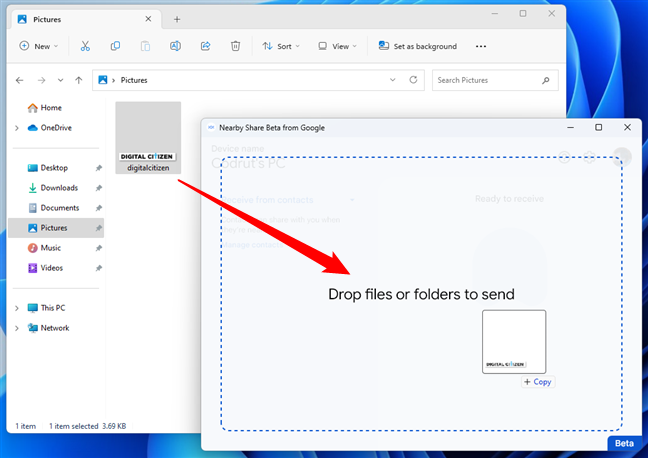Image resolution: width=648 pixels, height=458 pixels.
Task: Select the digitalcitizen image file
Action: [148, 138]
